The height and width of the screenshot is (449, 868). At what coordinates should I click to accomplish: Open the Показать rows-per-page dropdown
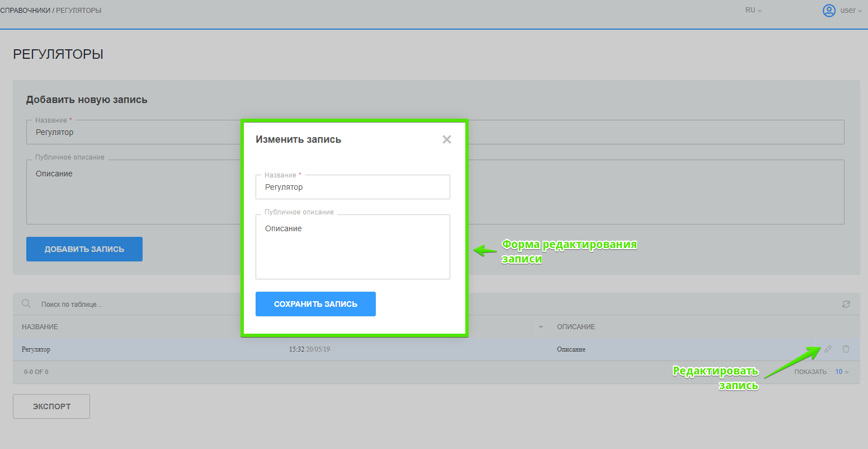point(842,372)
